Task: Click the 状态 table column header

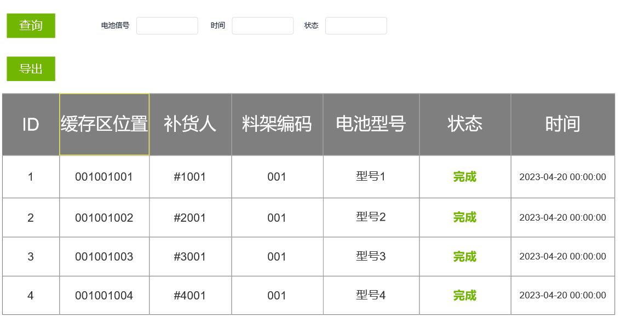Action: coord(465,124)
